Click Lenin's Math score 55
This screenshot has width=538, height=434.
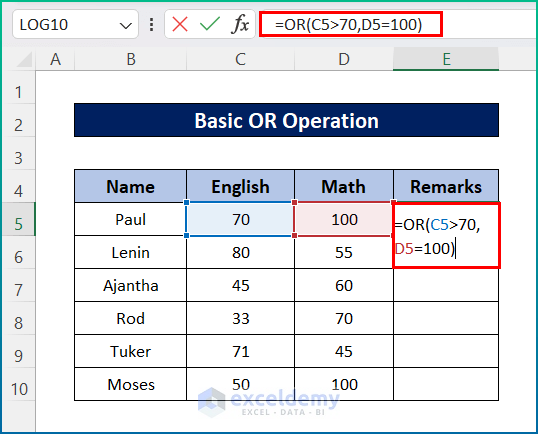343,253
